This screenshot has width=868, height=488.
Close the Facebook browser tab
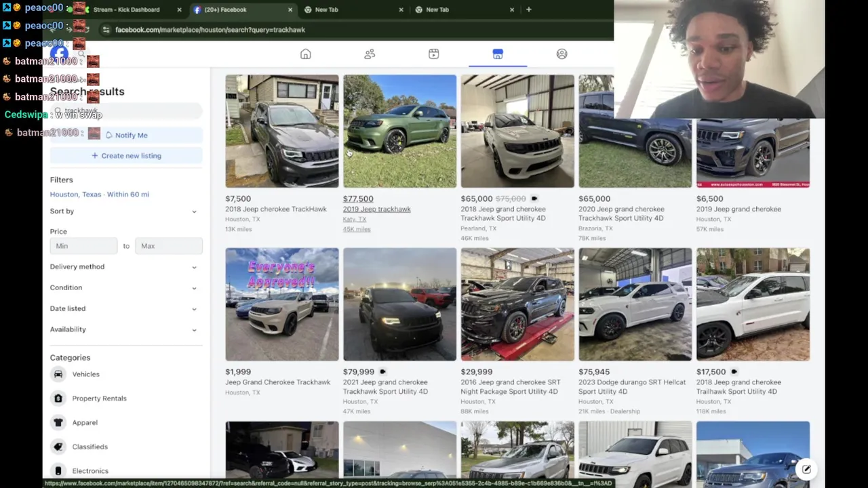290,9
